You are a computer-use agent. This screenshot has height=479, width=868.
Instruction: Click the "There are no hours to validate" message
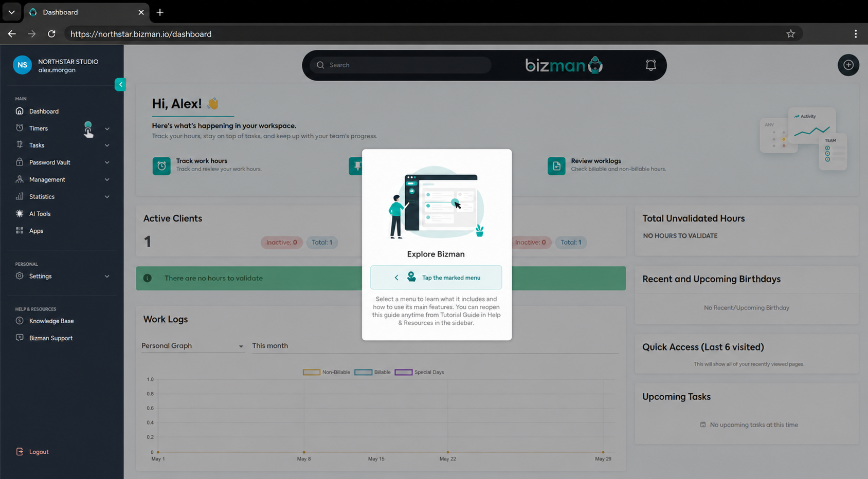pyautogui.click(x=213, y=278)
